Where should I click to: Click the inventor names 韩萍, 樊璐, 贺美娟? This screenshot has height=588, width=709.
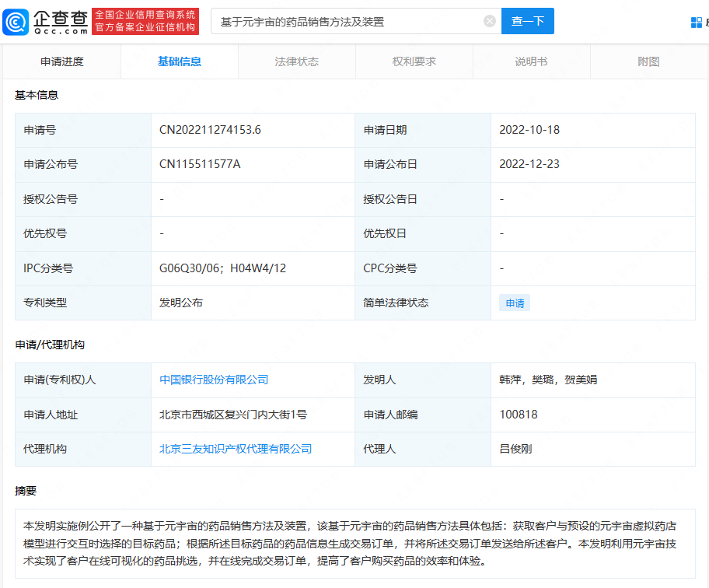coord(548,380)
